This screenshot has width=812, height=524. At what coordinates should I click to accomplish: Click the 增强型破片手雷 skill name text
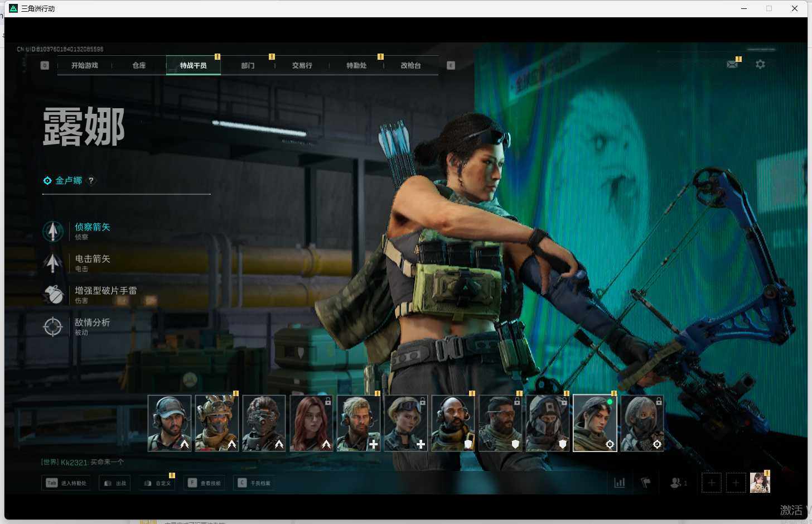pos(106,290)
